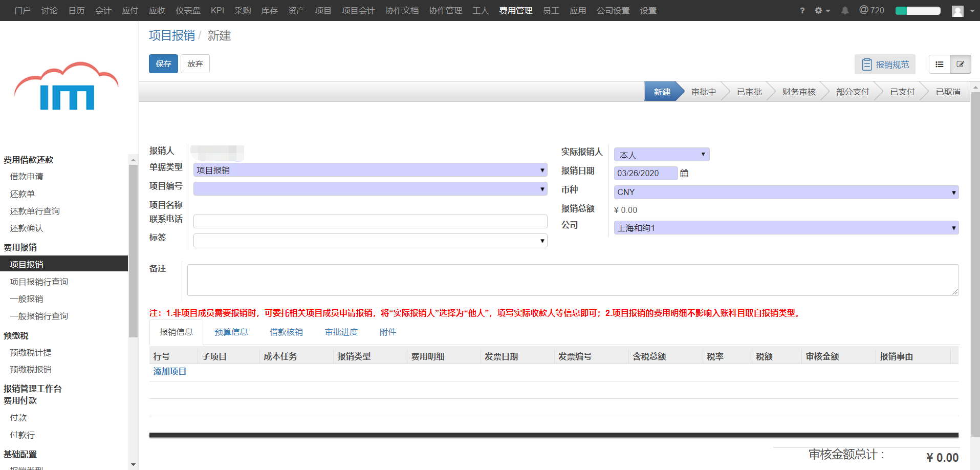Click sidebar scrollbar down arrow

133,465
